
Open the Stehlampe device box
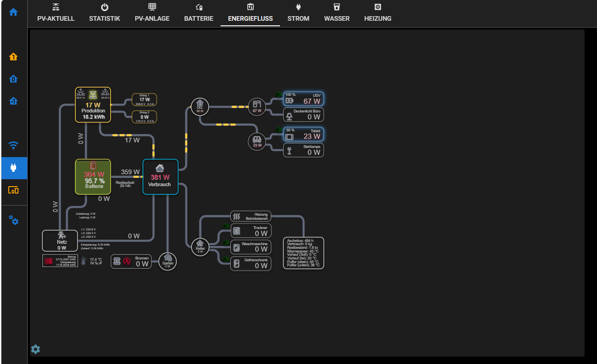tap(304, 150)
